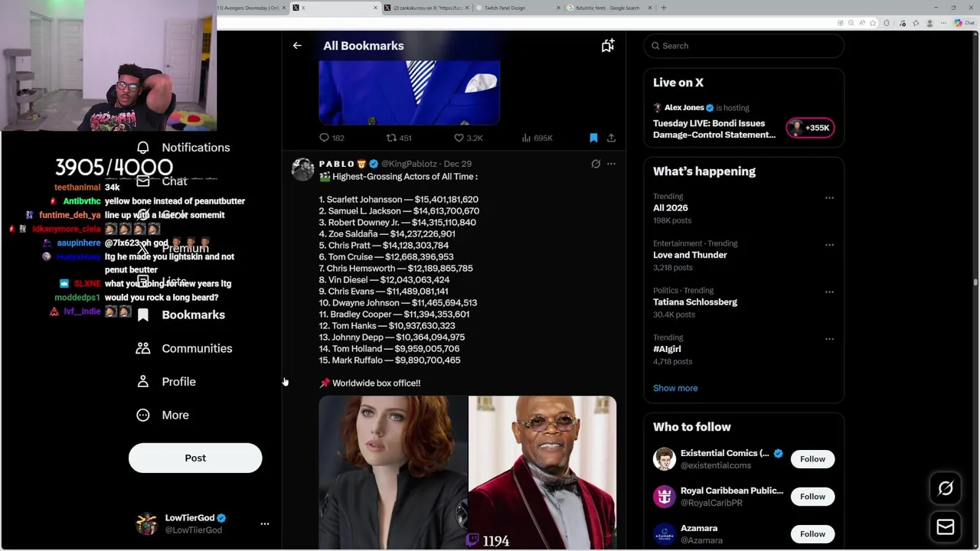Screen dimensions: 980x551
Task: Open more options for Tatiana Schlossberg trend
Action: point(829,292)
